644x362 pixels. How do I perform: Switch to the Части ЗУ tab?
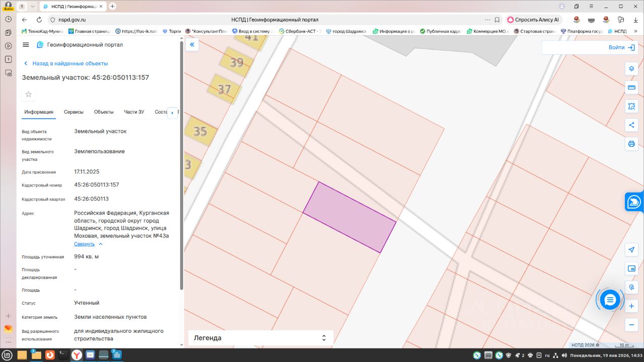click(x=134, y=112)
